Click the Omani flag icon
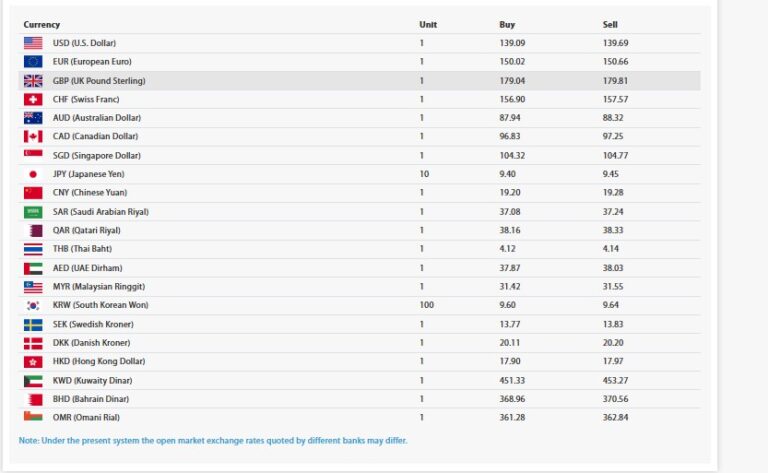This screenshot has height=473, width=768. [x=33, y=417]
